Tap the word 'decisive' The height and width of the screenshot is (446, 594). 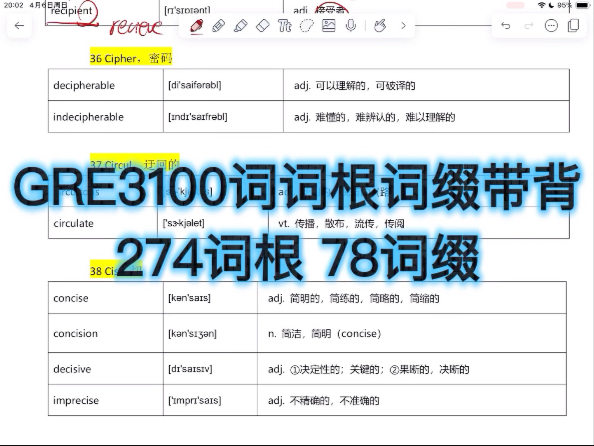(72, 369)
